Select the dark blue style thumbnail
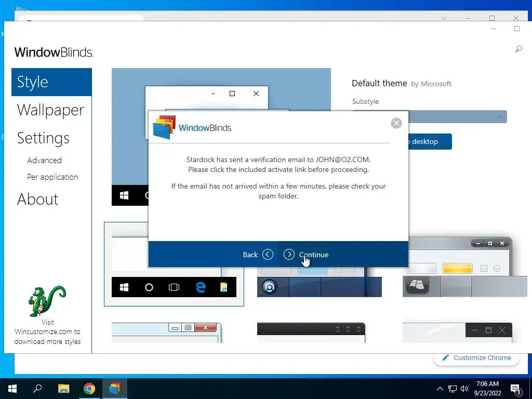Image resolution: width=532 pixels, height=399 pixels. (320, 282)
